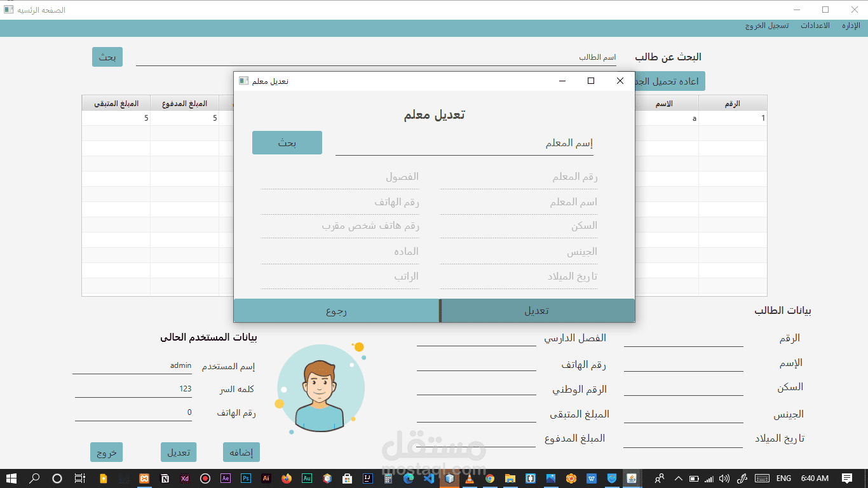
Task: Launch Visual Studio Code from taskbar
Action: point(429,478)
